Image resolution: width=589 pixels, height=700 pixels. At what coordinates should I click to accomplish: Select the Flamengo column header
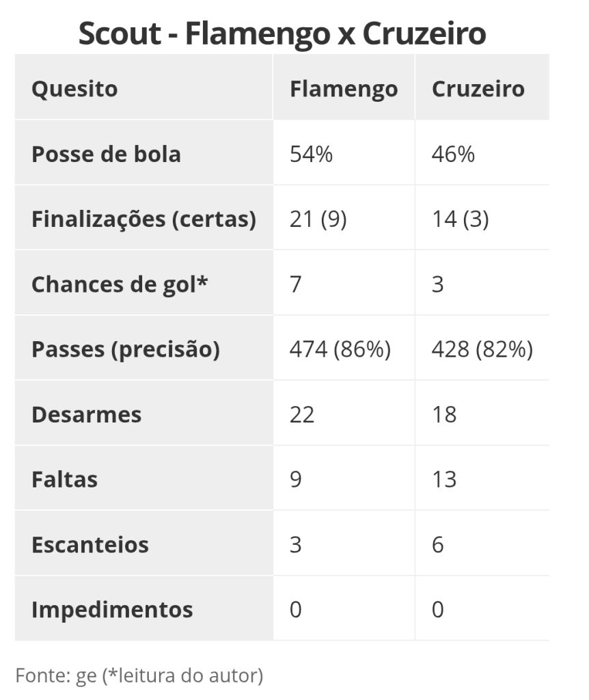(344, 89)
